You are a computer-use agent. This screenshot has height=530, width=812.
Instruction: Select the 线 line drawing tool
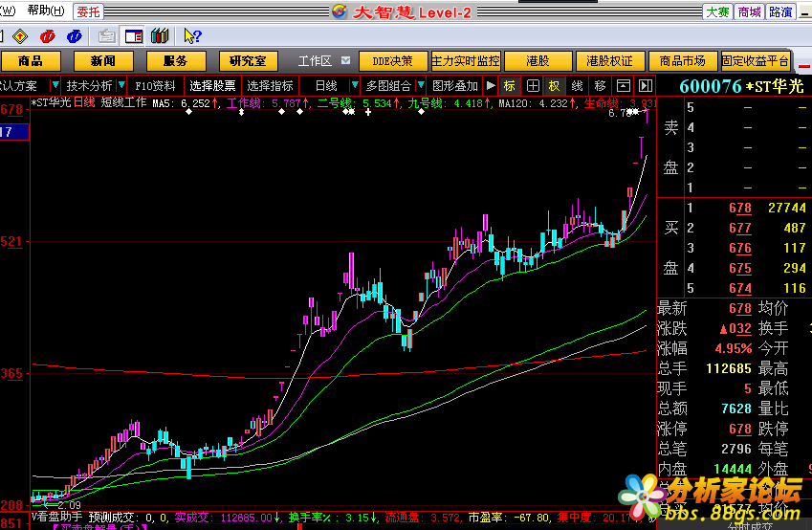click(577, 86)
